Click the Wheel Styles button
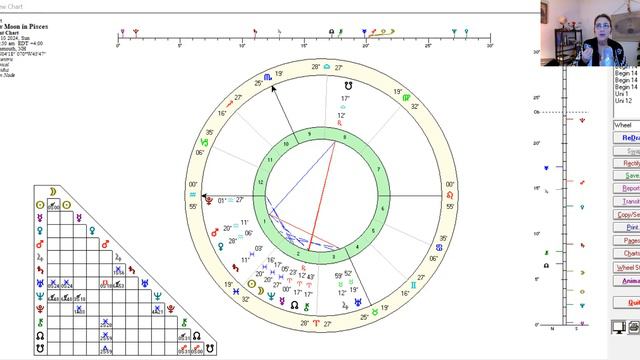This screenshot has width=640, height=360. (x=627, y=268)
